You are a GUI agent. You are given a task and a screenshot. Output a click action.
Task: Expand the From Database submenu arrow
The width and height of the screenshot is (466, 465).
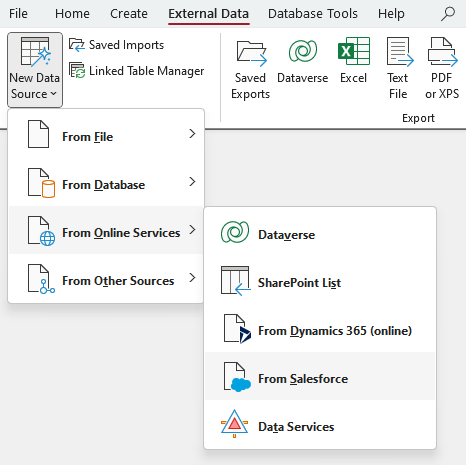pyautogui.click(x=192, y=182)
